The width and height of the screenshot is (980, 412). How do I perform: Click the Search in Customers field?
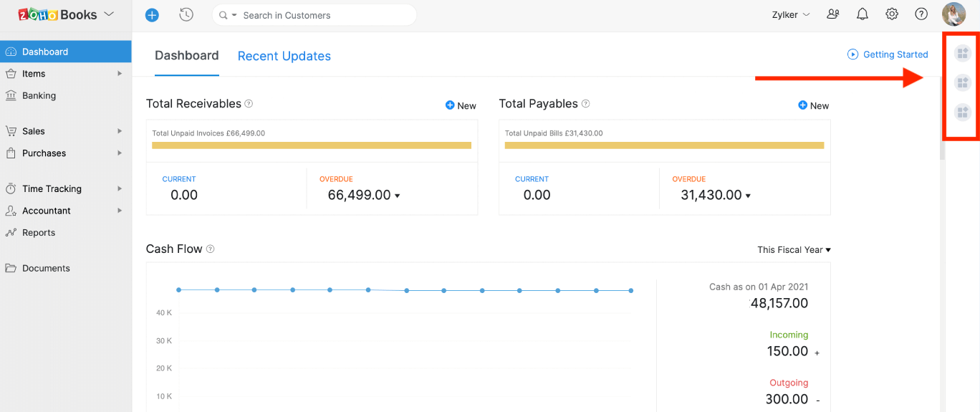322,15
